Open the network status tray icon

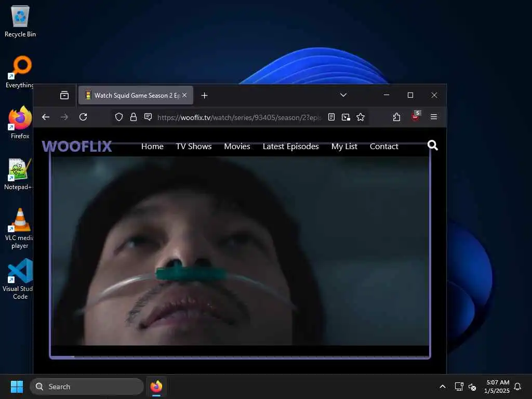[x=459, y=387]
